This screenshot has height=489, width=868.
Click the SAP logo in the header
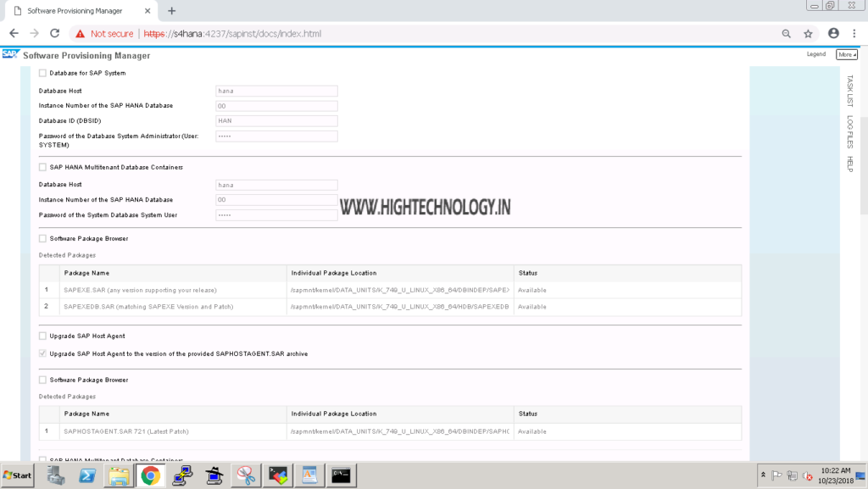point(10,54)
